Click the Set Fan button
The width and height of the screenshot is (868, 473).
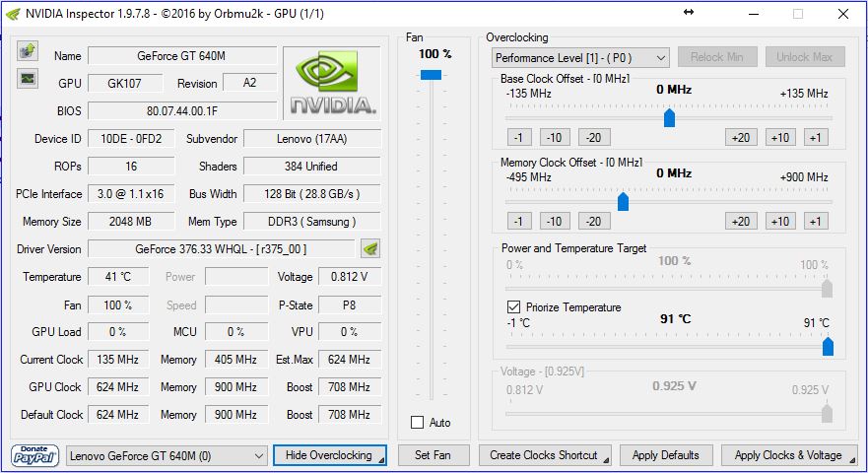[433, 455]
